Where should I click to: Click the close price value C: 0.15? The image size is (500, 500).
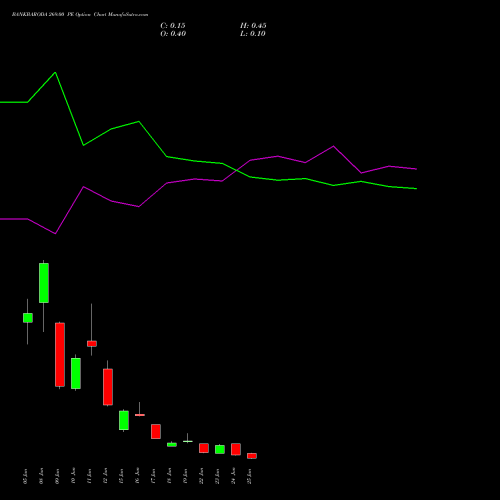173,26
